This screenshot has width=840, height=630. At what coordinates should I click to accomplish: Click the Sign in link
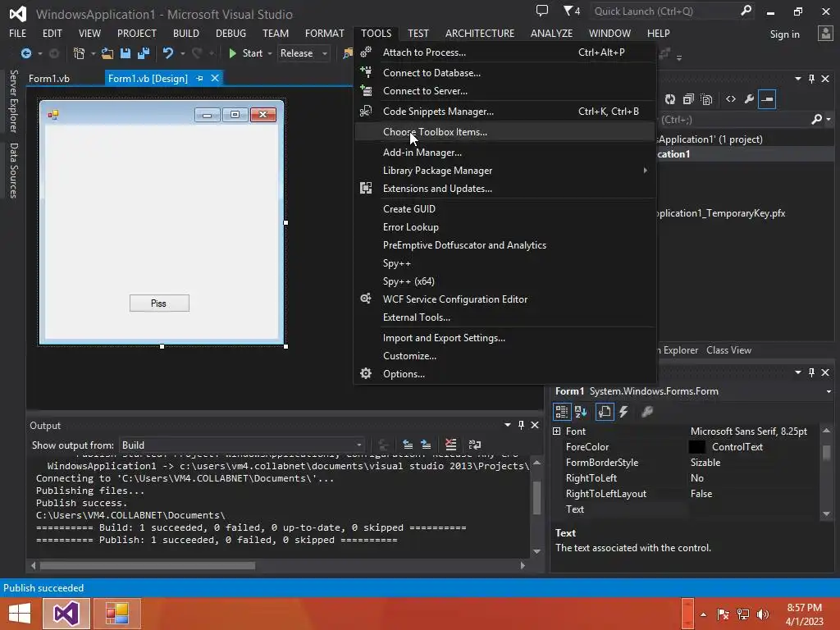point(784,34)
